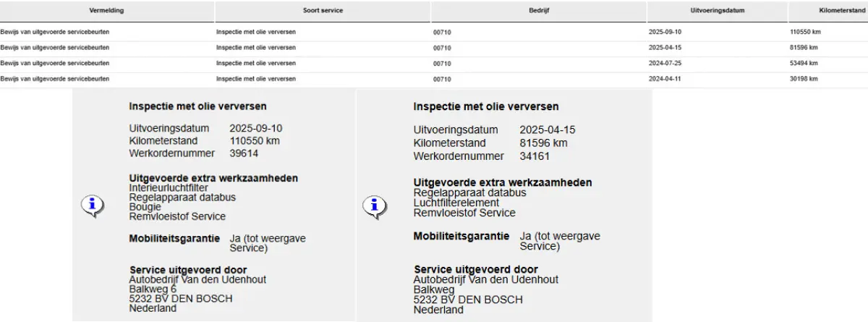
Task: Sort by the Vermelding column header
Action: click(x=107, y=12)
